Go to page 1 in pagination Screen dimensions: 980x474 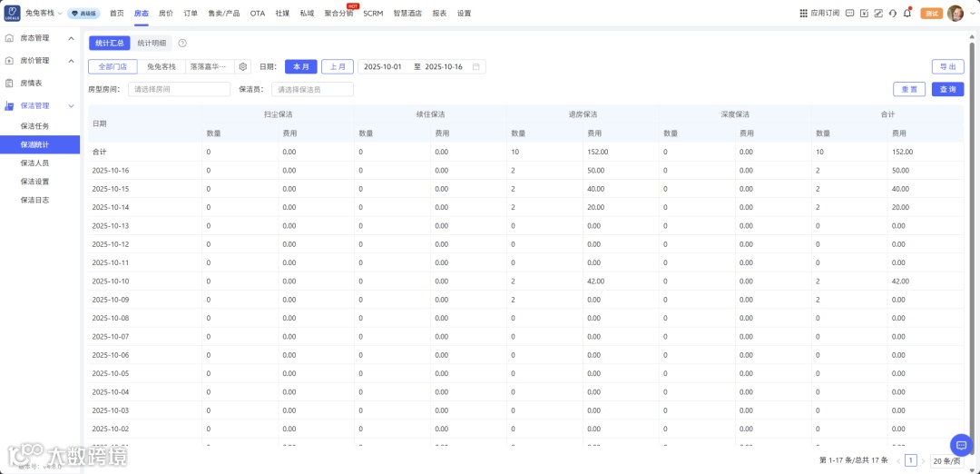(911, 461)
